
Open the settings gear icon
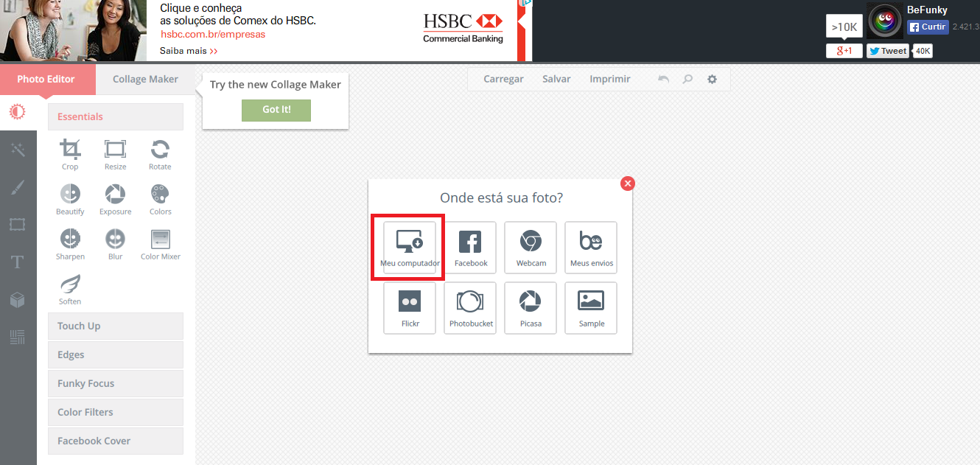click(712, 79)
